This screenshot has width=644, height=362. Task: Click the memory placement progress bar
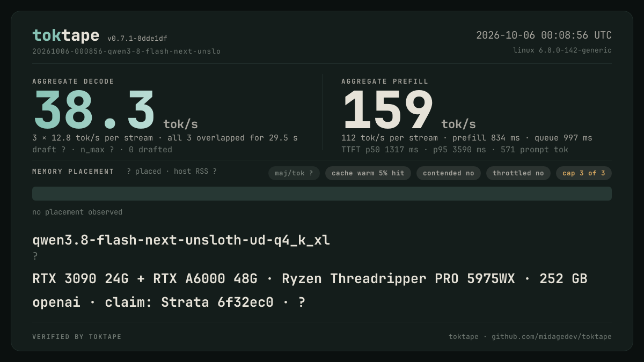click(322, 194)
